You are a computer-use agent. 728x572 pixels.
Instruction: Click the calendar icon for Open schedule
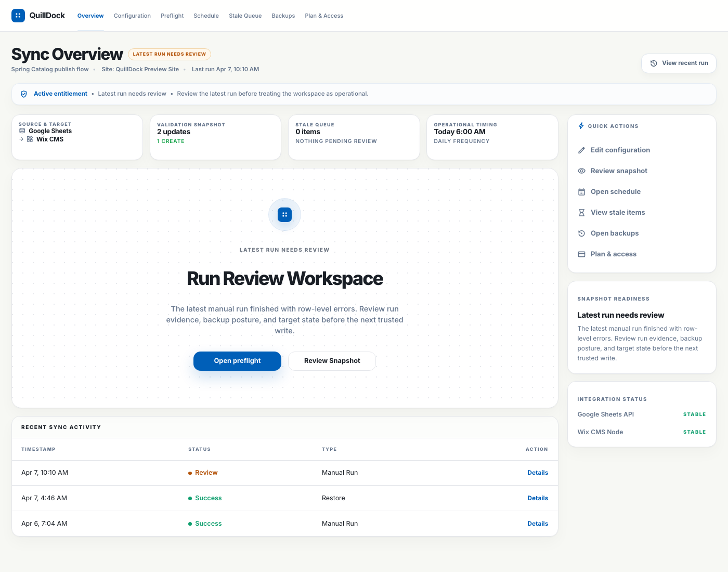tap(581, 192)
